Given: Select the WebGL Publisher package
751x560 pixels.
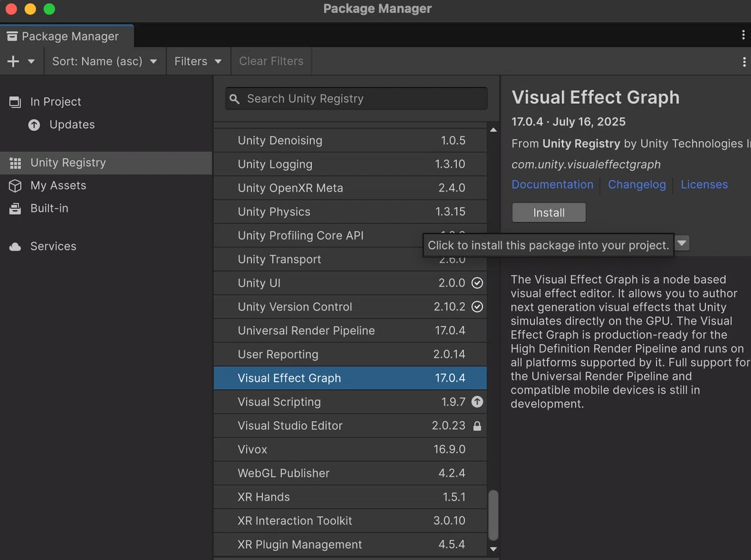Looking at the screenshot, I should coord(350,474).
